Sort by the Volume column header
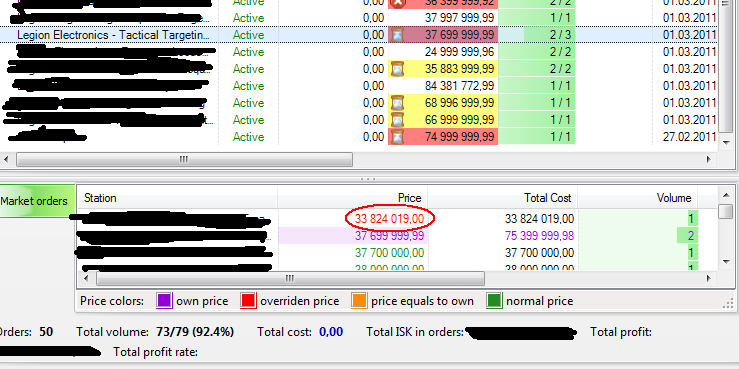 click(638, 198)
